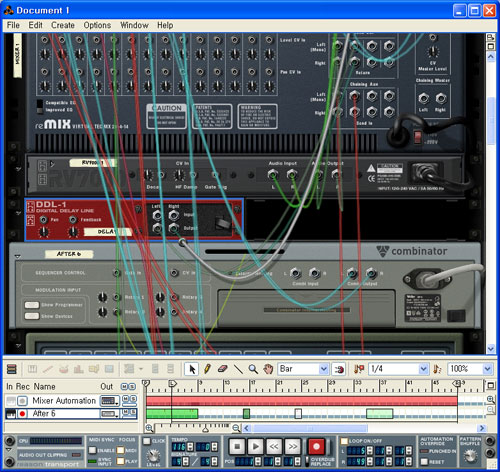Click the transport Fast Forward button
This screenshot has height=472, width=500.
tap(293, 446)
